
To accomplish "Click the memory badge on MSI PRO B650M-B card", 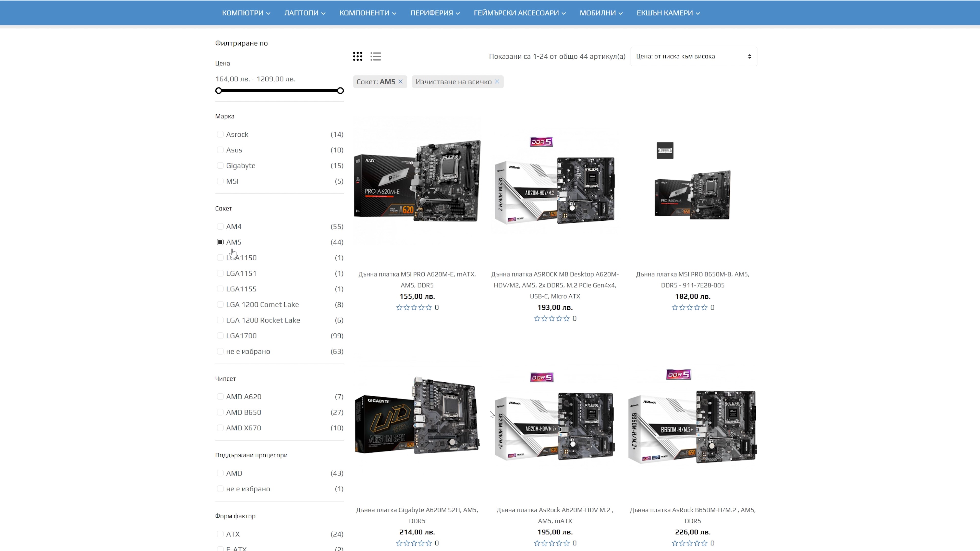I will click(x=665, y=151).
